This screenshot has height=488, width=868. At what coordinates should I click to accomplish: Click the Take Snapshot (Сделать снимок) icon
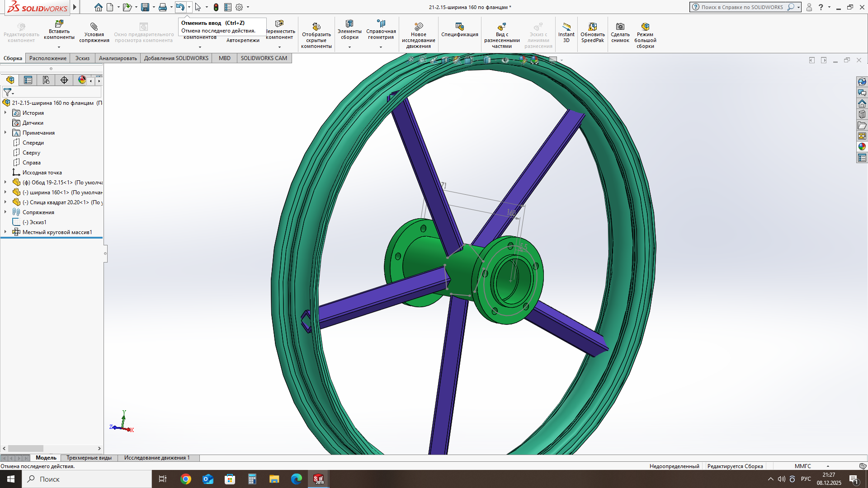(620, 27)
